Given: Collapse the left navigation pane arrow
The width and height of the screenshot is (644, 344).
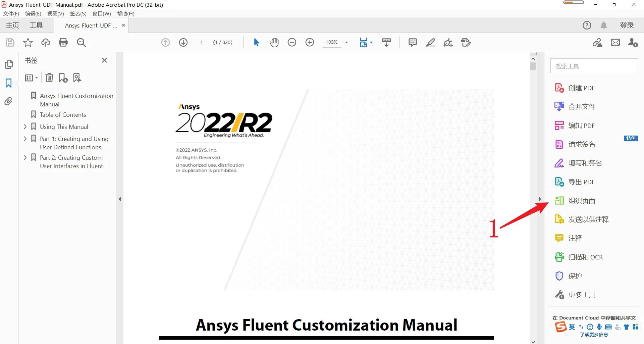Looking at the screenshot, I should (x=120, y=199).
